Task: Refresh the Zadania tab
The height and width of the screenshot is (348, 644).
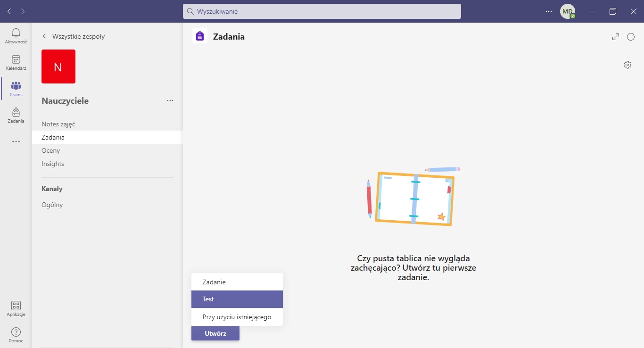Action: (x=631, y=37)
